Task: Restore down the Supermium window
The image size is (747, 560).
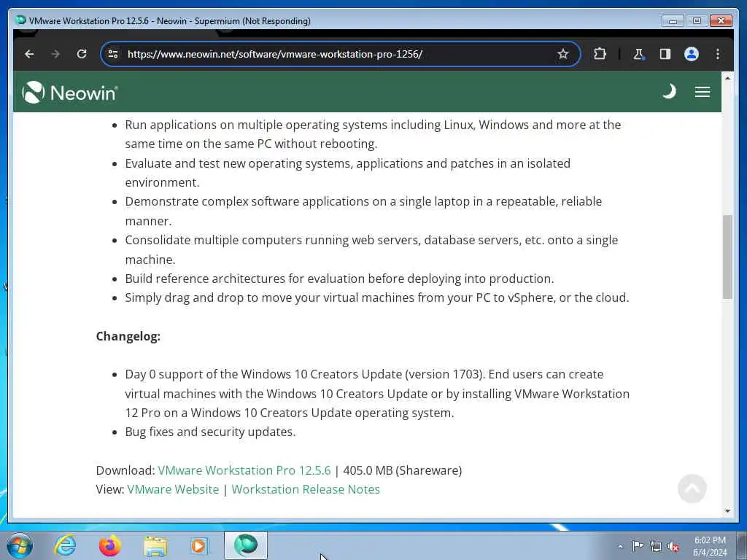Action: coord(697,21)
